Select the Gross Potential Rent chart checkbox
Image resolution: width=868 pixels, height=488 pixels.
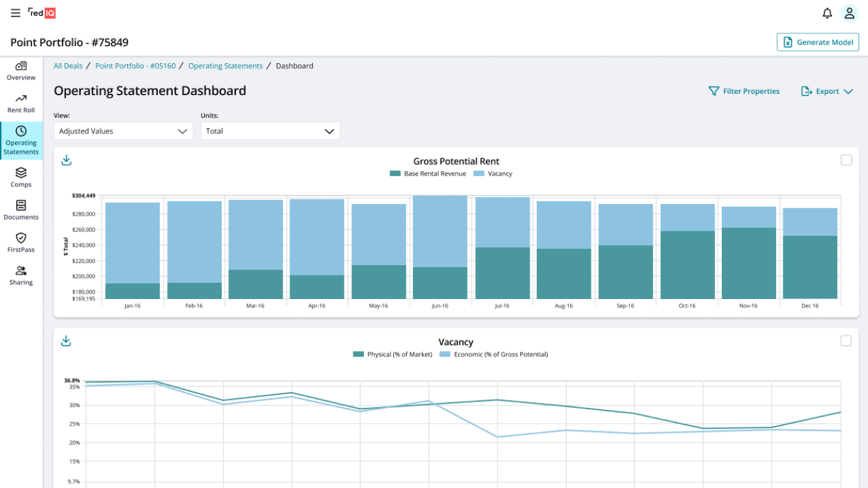846,160
